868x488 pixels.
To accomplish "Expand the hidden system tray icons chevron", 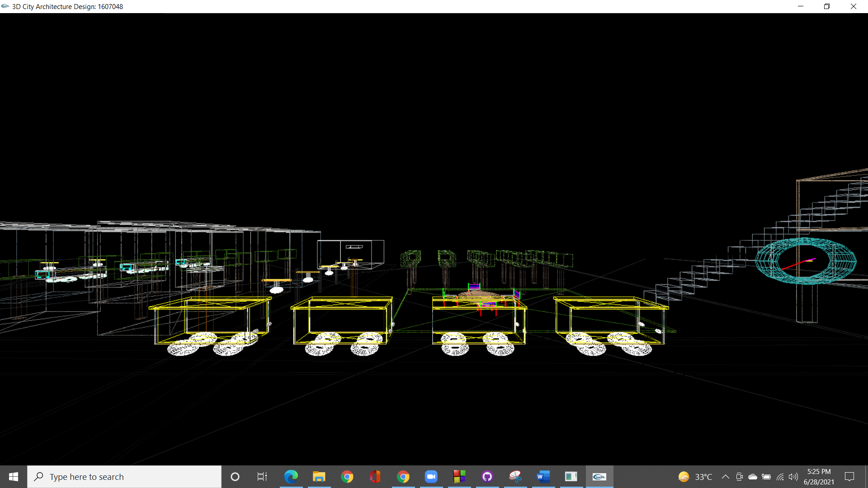I will pyautogui.click(x=726, y=477).
